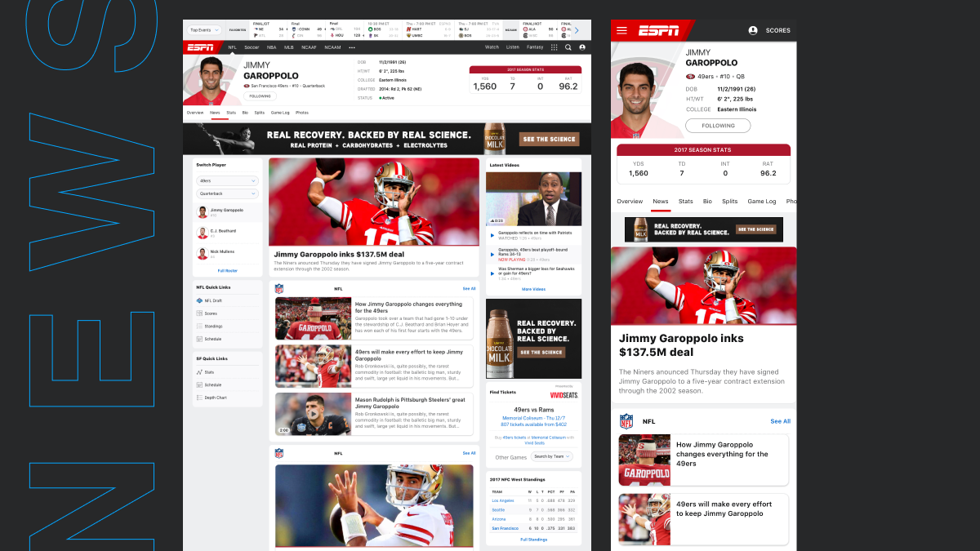This screenshot has height=551, width=980.
Task: Click NFL Draft icon in NFL Quick Links
Action: pos(199,300)
